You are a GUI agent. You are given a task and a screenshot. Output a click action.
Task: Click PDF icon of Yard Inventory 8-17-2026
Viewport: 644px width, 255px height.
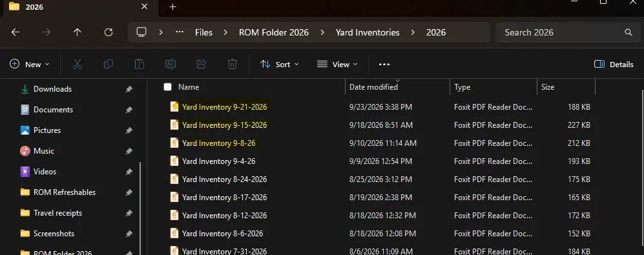tap(174, 197)
